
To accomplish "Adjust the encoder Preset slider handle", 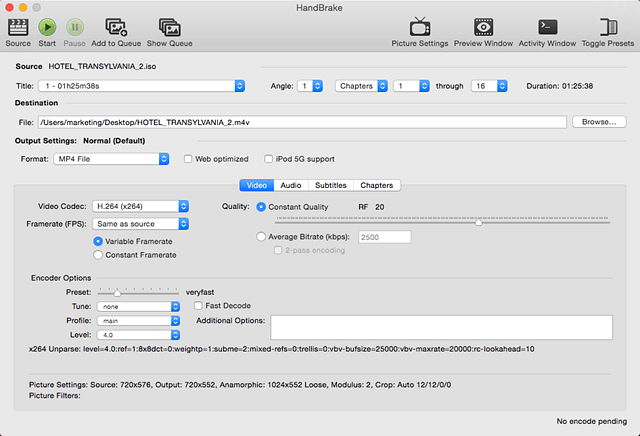I will click(x=118, y=293).
